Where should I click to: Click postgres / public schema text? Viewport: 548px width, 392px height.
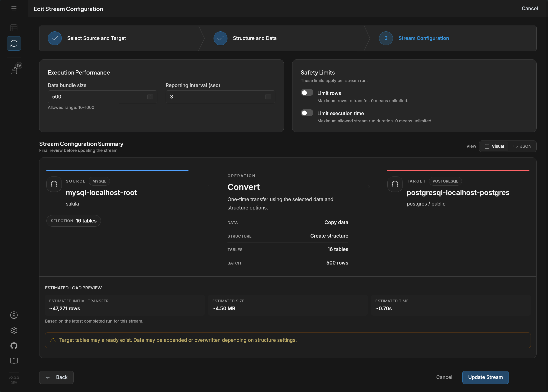click(426, 204)
